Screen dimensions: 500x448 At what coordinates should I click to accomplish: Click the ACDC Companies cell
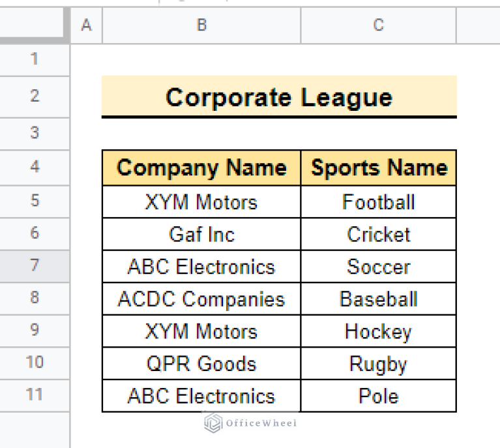(x=201, y=299)
